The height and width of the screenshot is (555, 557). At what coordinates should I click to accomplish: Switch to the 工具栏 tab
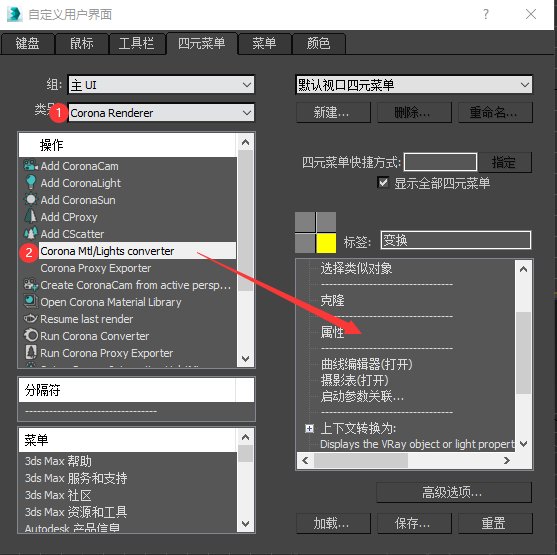(x=137, y=44)
